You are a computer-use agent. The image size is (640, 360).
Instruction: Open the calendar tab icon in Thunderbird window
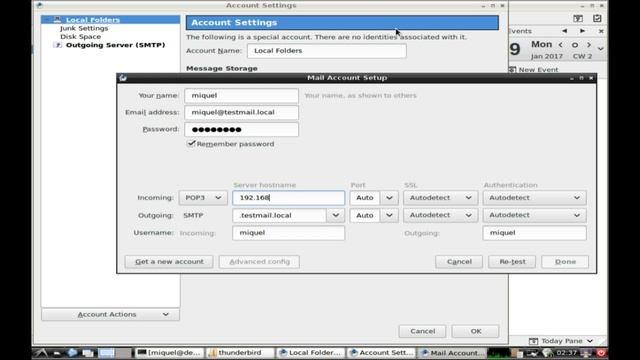[x=578, y=18]
